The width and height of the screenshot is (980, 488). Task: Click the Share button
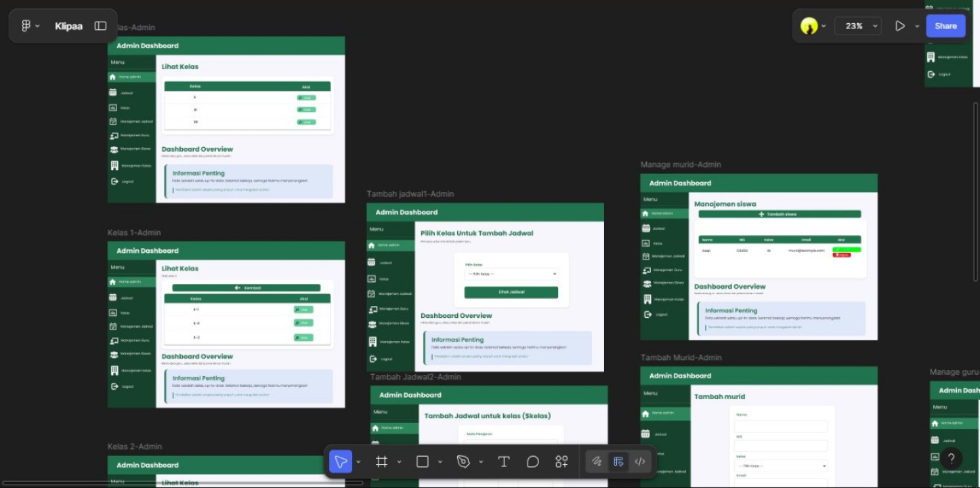tap(945, 26)
